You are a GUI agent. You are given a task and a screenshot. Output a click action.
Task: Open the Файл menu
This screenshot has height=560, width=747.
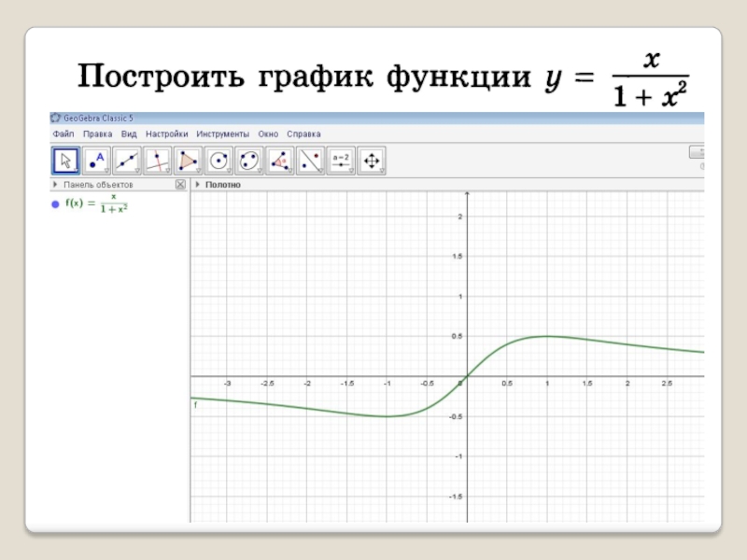(x=63, y=133)
